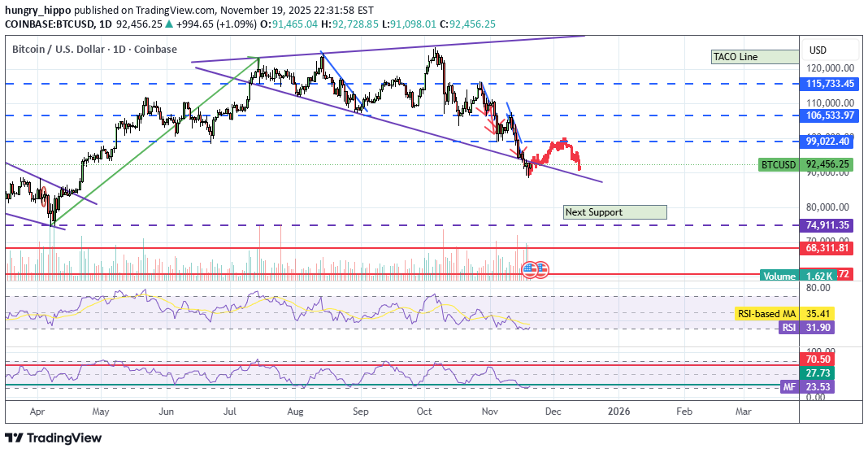
Task: Click the TradingView logo
Action: [54, 438]
